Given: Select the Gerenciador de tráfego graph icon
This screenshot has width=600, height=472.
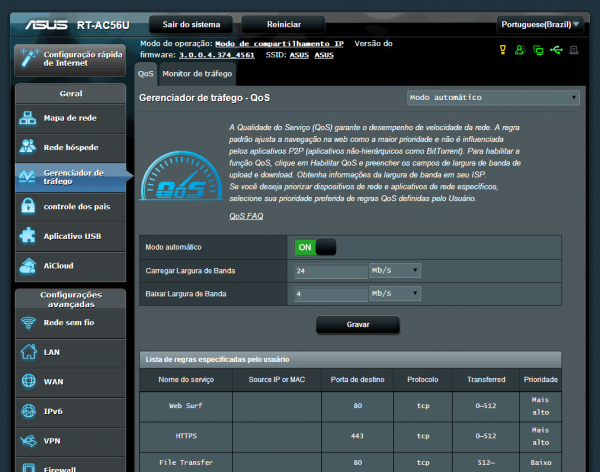Looking at the screenshot, I should [x=28, y=176].
